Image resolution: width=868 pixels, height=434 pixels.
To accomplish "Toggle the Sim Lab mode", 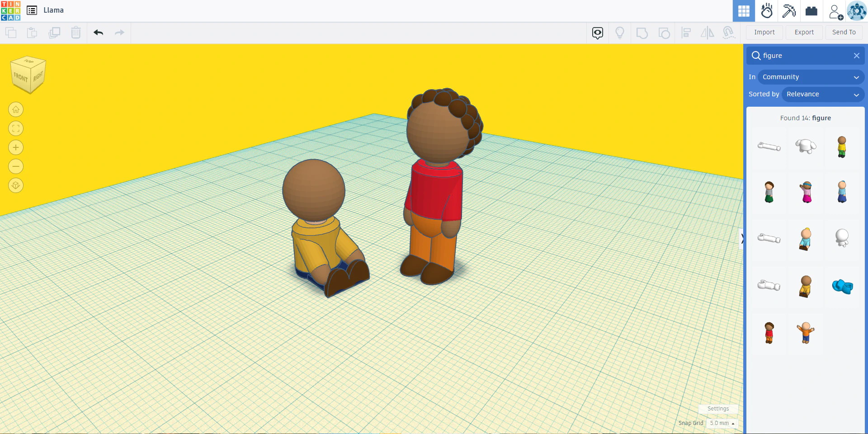I will (x=767, y=10).
